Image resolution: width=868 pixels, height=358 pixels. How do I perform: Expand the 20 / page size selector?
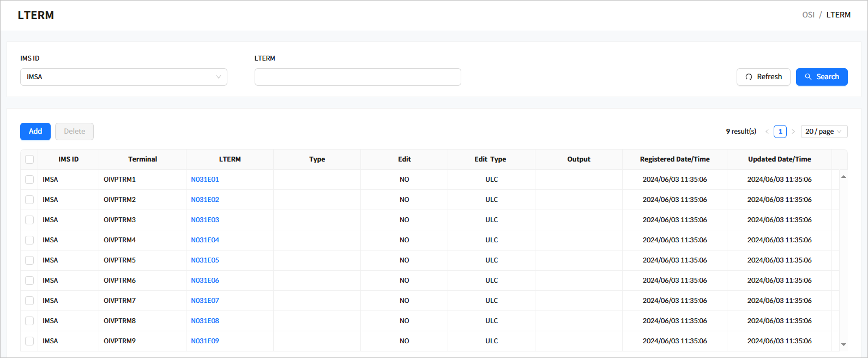(x=823, y=132)
